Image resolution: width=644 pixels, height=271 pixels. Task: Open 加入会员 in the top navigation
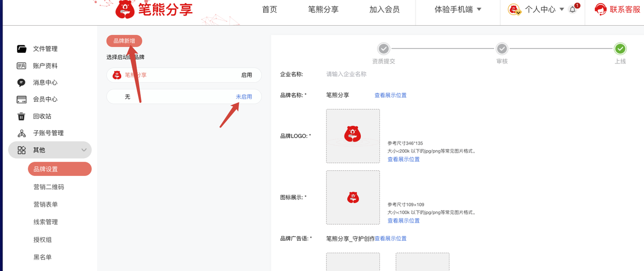coord(384,9)
